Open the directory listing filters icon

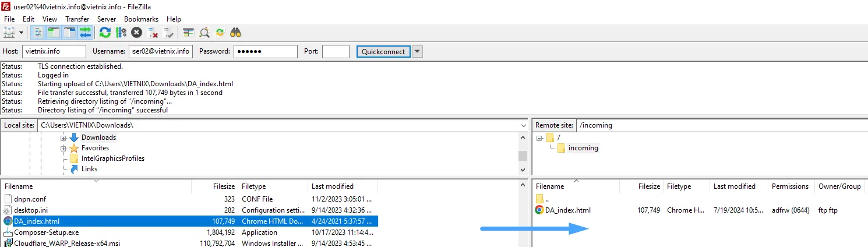tap(188, 33)
